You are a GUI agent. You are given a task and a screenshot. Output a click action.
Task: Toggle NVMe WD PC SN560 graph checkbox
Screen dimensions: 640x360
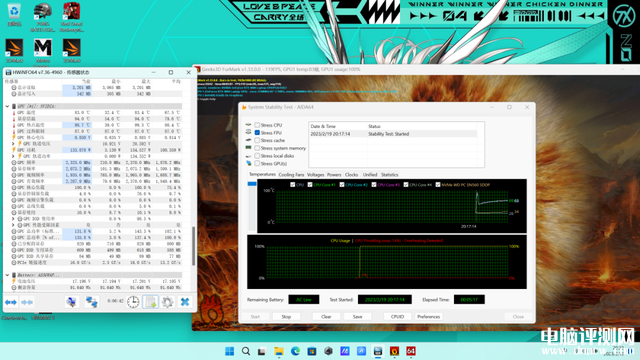438,184
